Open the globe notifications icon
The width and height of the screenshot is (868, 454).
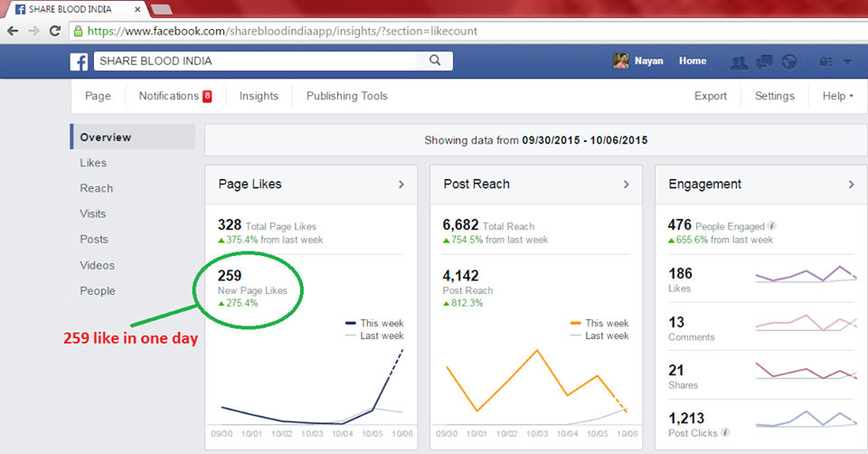[x=789, y=61]
